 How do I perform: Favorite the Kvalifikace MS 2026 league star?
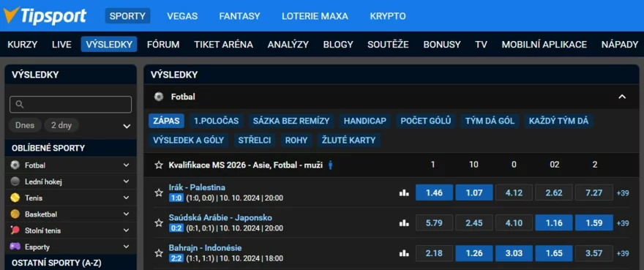tap(159, 165)
